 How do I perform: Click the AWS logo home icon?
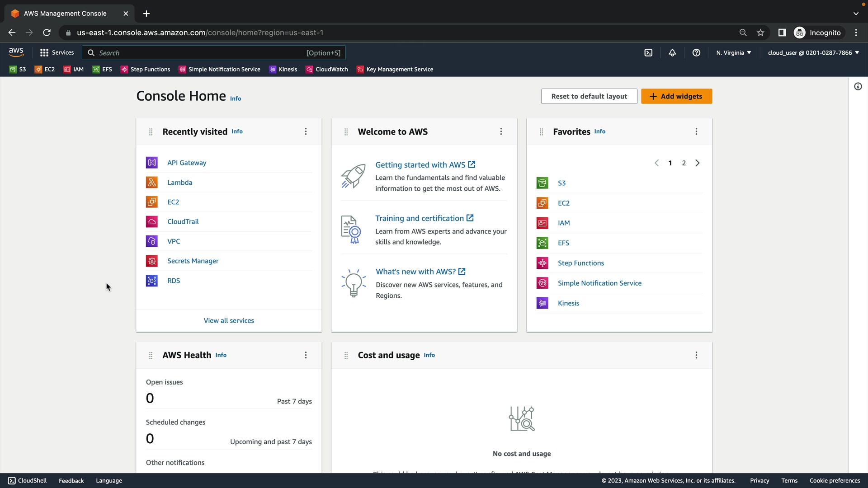[x=16, y=52]
